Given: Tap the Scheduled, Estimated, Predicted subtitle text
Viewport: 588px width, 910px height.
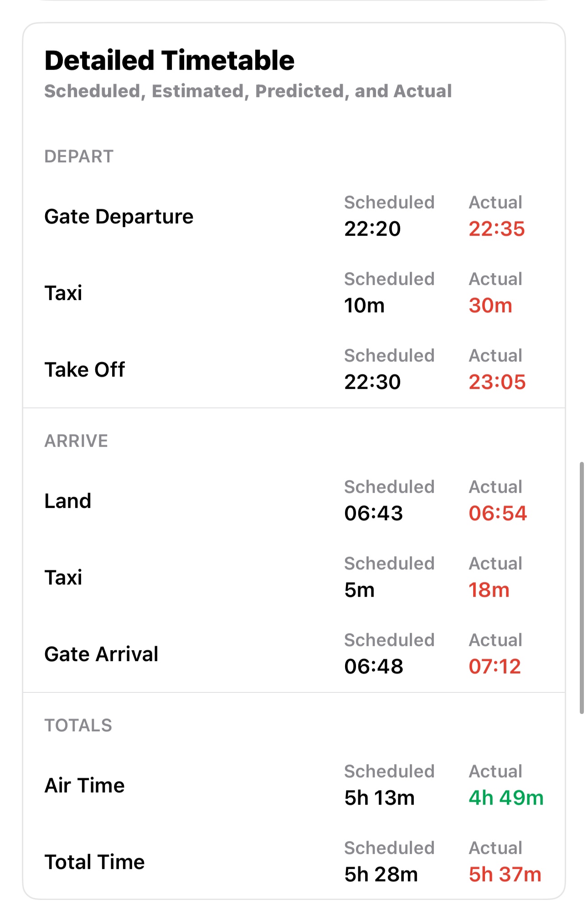Looking at the screenshot, I should 248,91.
